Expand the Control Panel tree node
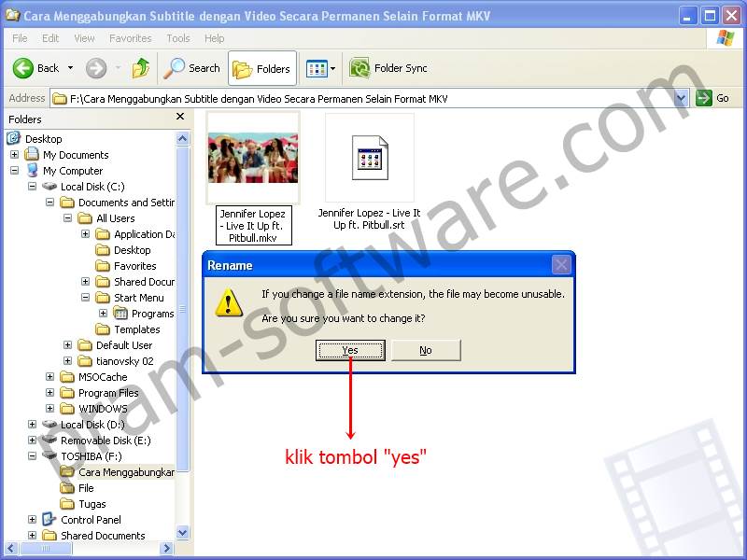This screenshot has width=747, height=560. [32, 519]
